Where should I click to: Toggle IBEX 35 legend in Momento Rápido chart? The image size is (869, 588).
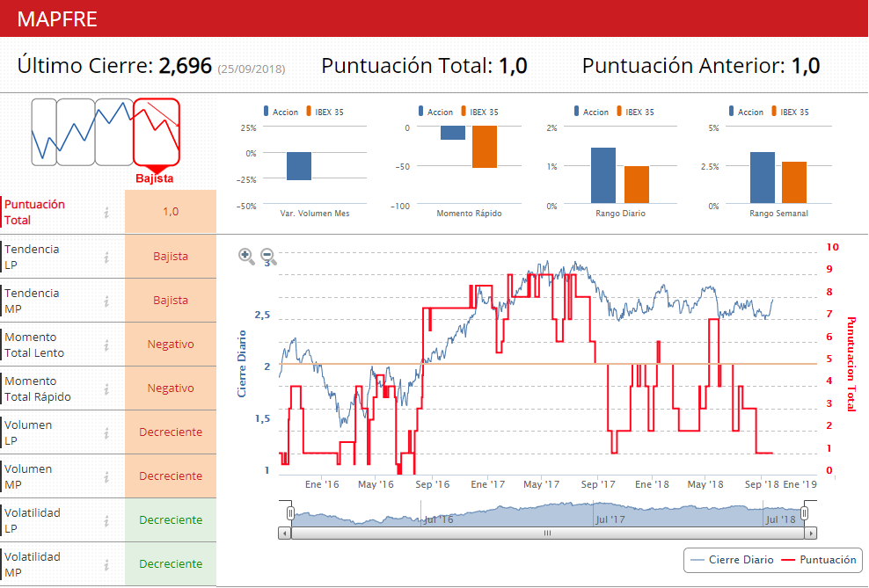tap(479, 112)
